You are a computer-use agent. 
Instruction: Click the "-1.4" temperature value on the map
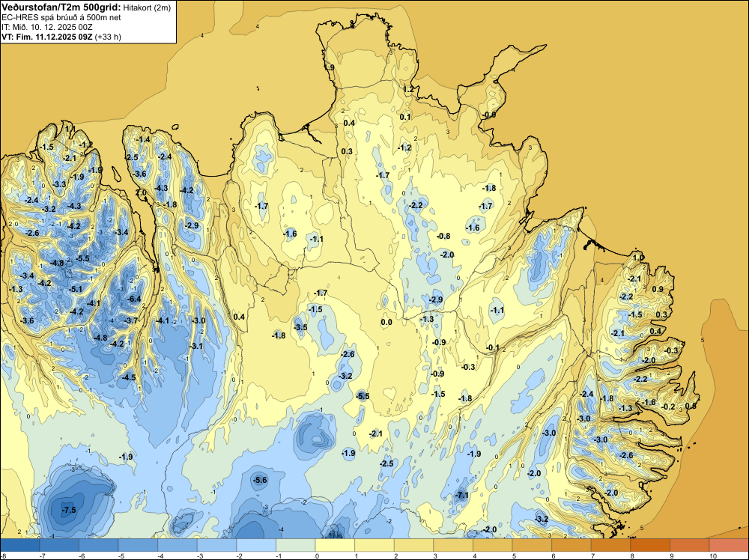[x=143, y=139]
